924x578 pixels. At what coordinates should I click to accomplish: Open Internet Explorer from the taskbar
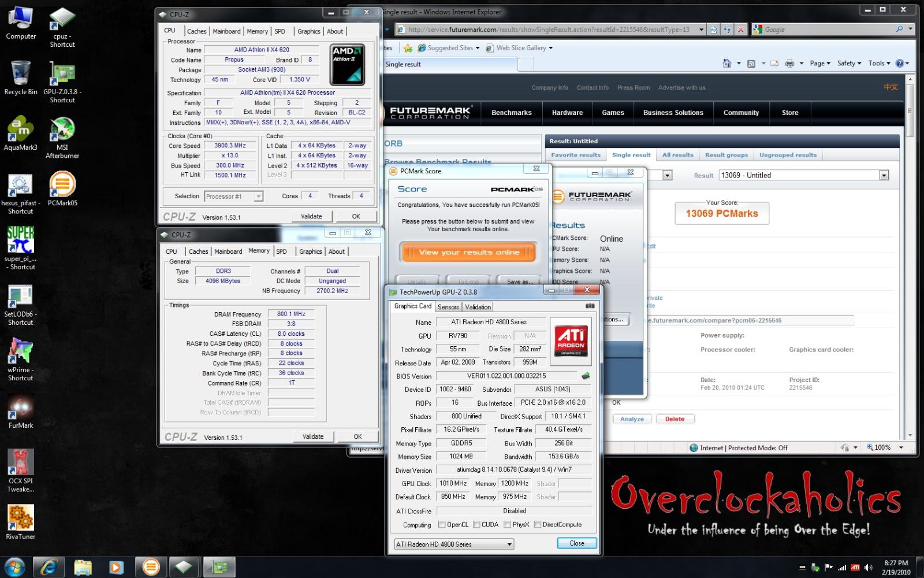pos(49,567)
